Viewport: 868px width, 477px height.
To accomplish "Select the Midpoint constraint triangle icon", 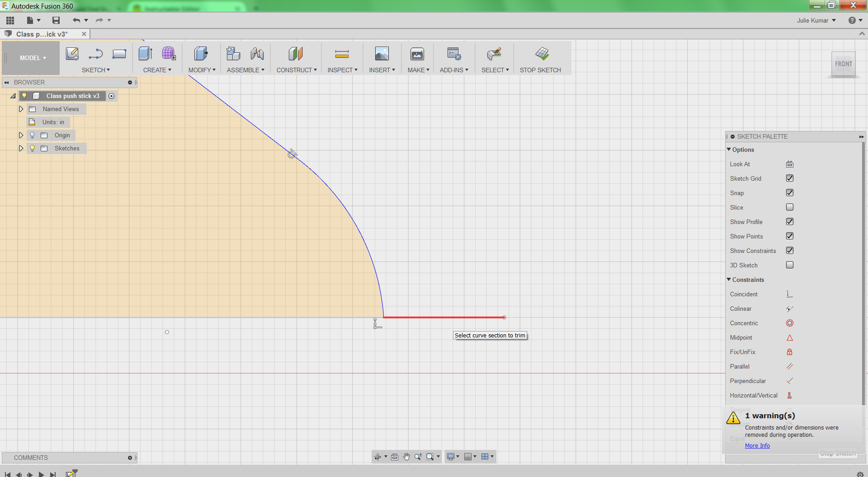I will coord(790,337).
